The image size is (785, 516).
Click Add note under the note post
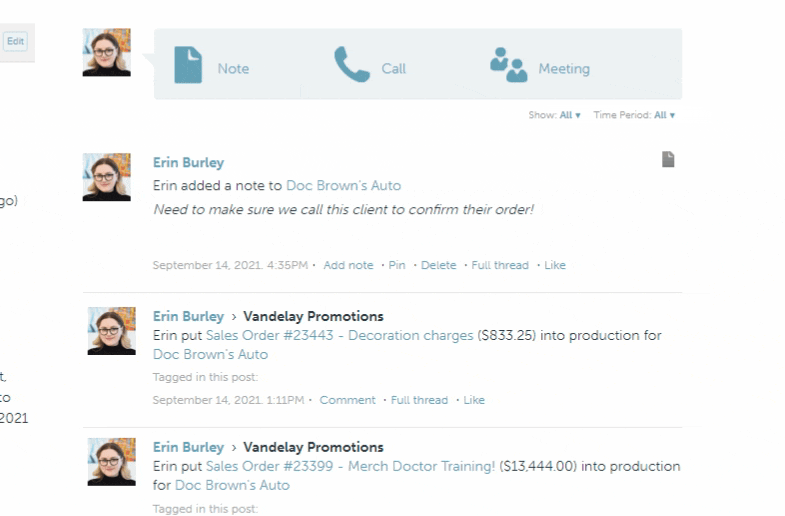click(x=348, y=265)
